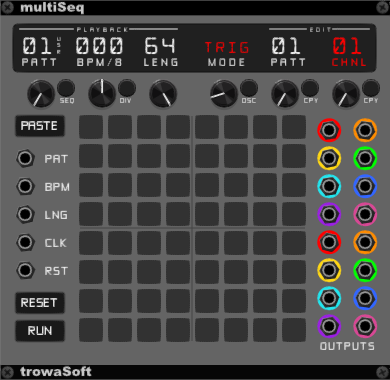Click the BPM input jack
The image size is (390, 380).
(25, 186)
